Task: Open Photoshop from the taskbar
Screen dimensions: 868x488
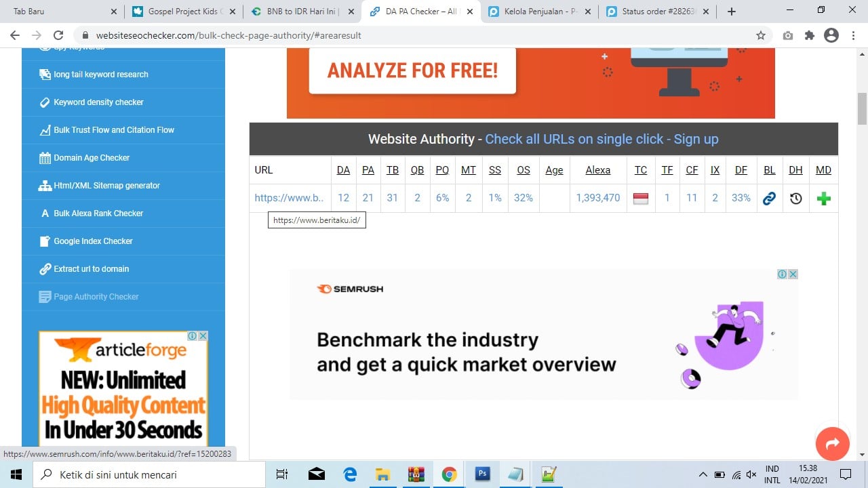Action: pyautogui.click(x=482, y=474)
